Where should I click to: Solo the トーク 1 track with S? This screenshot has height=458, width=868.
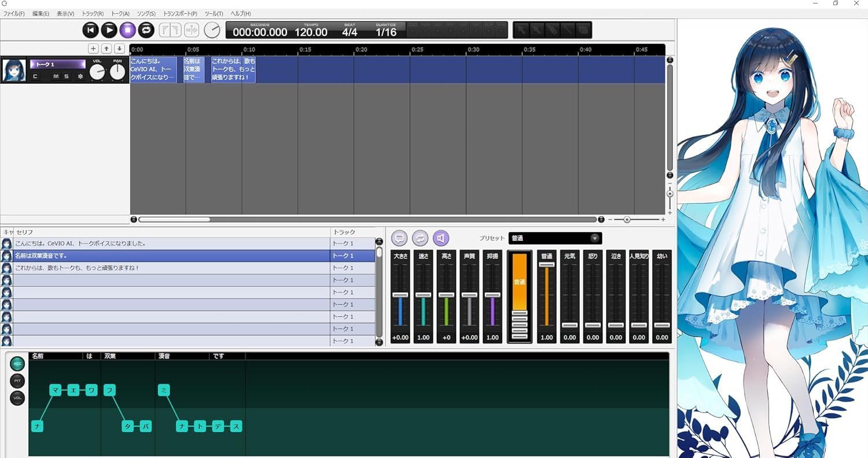tap(66, 76)
